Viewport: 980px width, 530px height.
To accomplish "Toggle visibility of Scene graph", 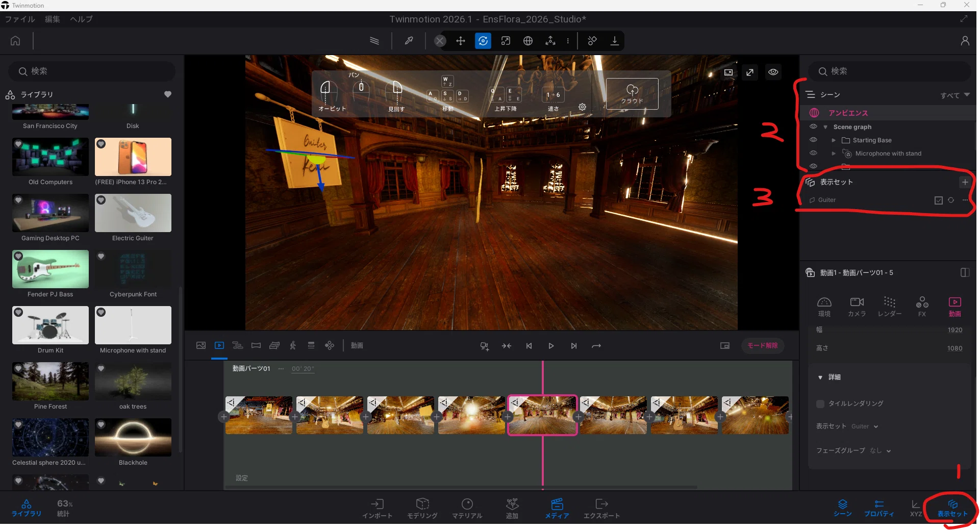I will tap(813, 127).
